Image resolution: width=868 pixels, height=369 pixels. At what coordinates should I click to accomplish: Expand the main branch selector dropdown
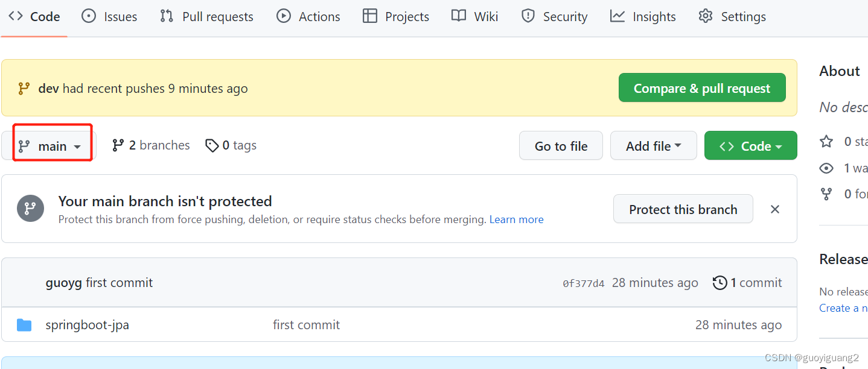pyautogui.click(x=49, y=146)
